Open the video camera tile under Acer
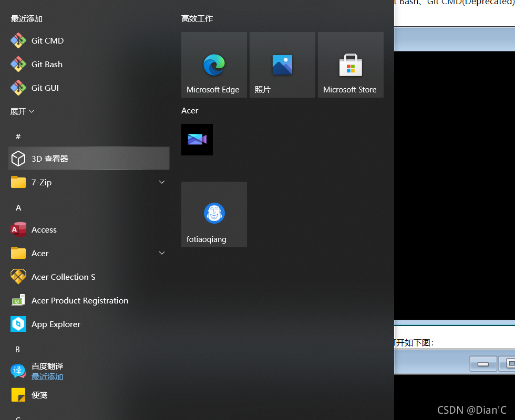515x420 pixels. (x=197, y=140)
